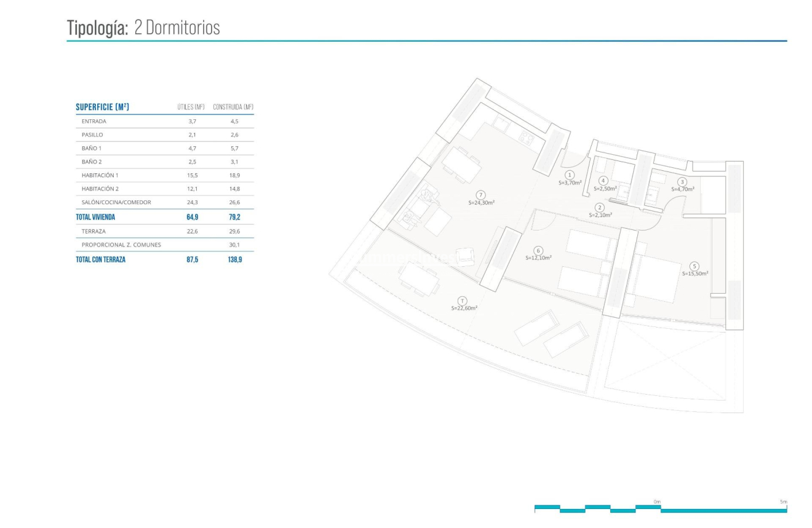Select the 'ENTRADA' row label
812x528 pixels.
[x=94, y=121]
